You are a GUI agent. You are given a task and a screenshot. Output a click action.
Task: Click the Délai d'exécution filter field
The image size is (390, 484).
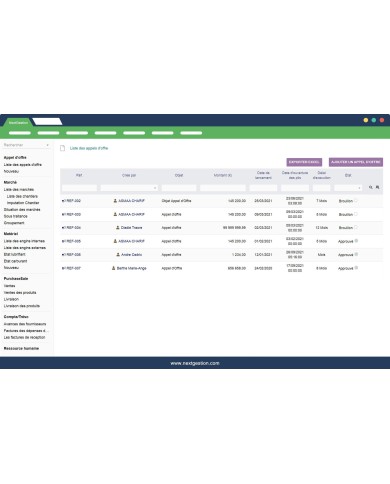321,188
